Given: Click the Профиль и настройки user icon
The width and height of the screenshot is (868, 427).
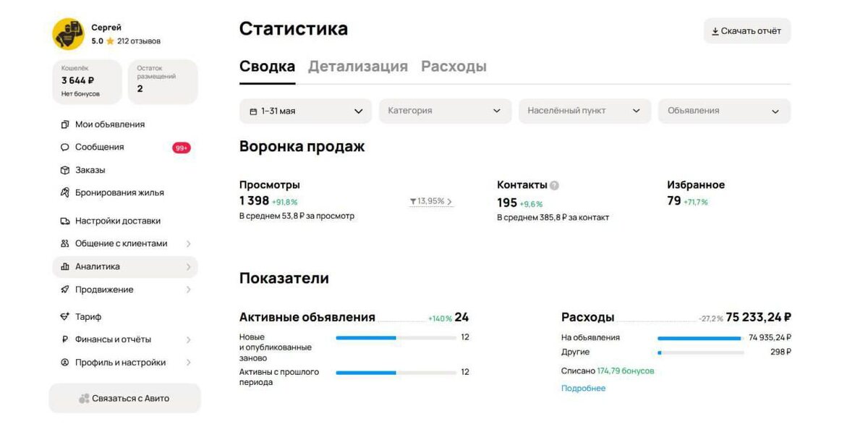Looking at the screenshot, I should (x=64, y=363).
